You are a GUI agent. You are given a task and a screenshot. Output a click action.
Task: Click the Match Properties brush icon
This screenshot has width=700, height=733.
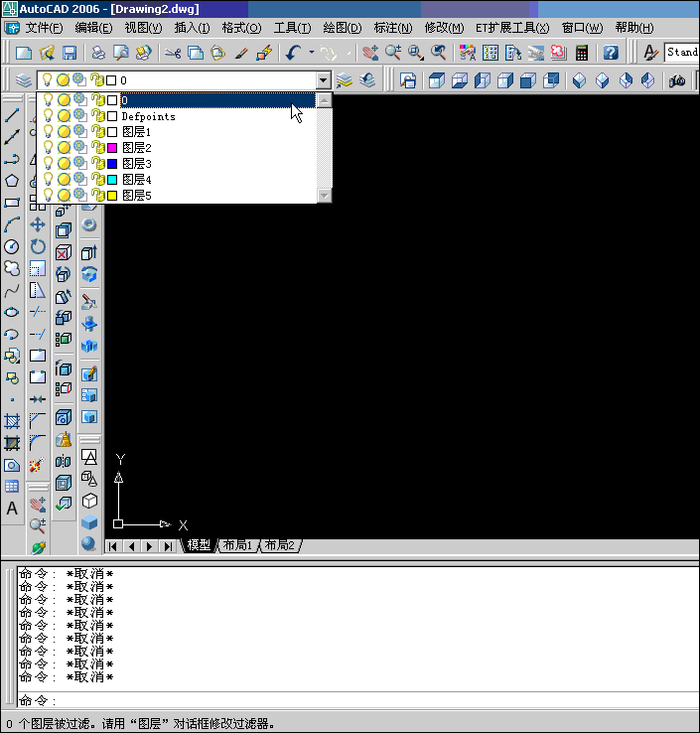tap(241, 53)
